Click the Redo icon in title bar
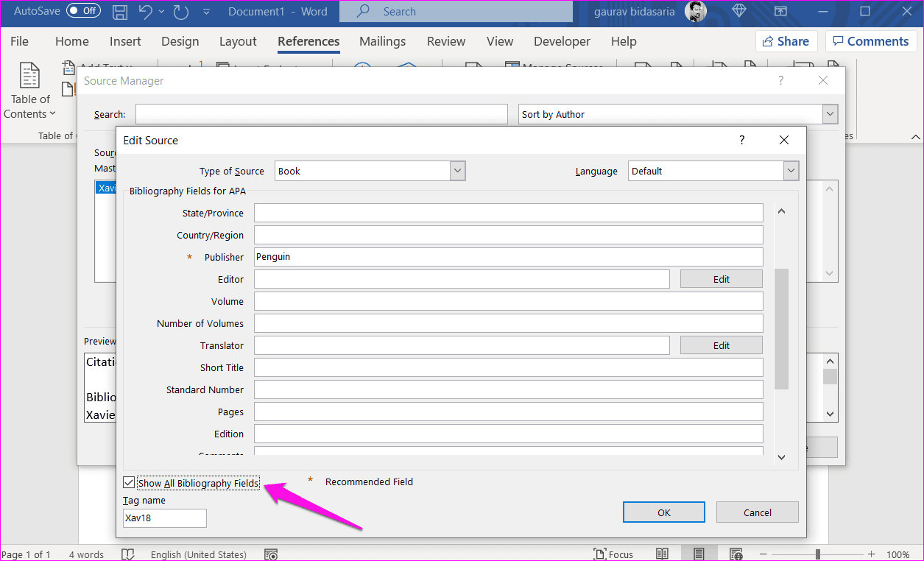Viewport: 924px width, 561px height. click(x=181, y=11)
